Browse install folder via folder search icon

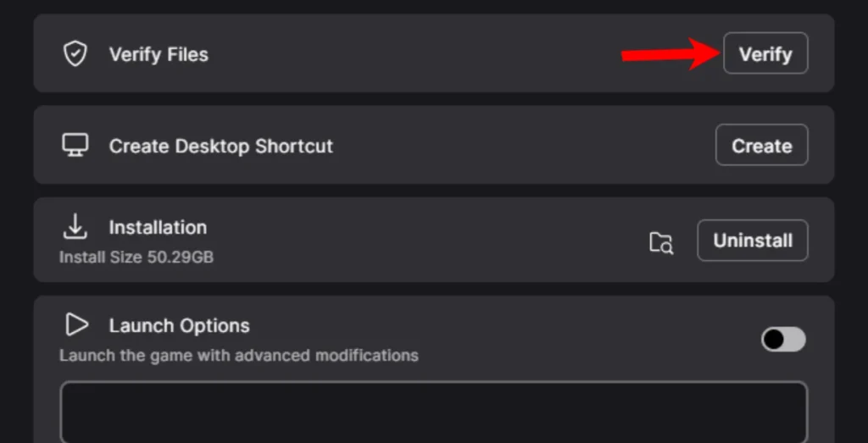tap(661, 243)
